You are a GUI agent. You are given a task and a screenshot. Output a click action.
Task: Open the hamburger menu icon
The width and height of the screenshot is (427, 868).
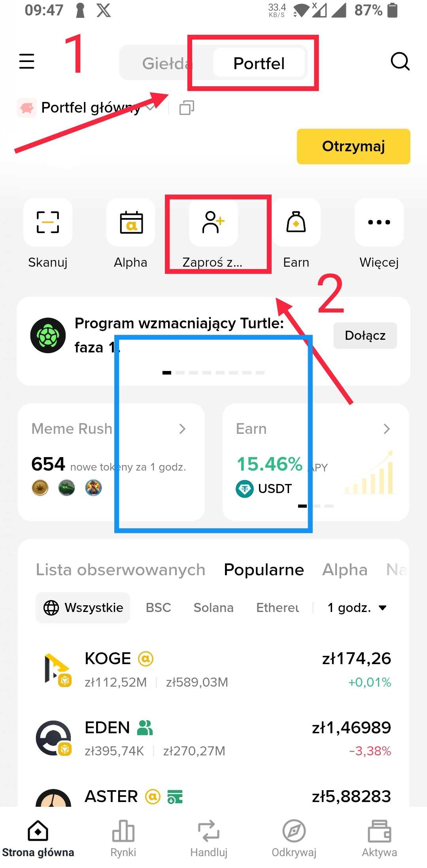[x=26, y=61]
